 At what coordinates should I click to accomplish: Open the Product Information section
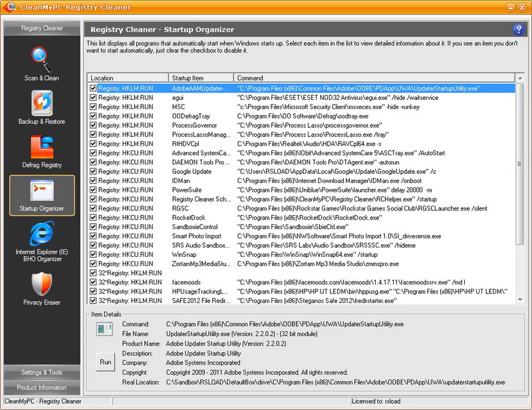[x=41, y=388]
